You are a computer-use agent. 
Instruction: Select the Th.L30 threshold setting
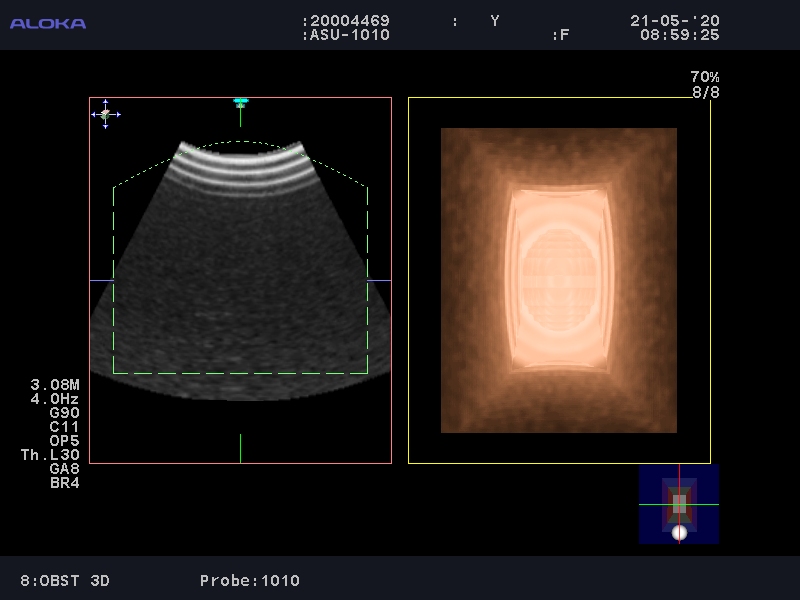50,455
